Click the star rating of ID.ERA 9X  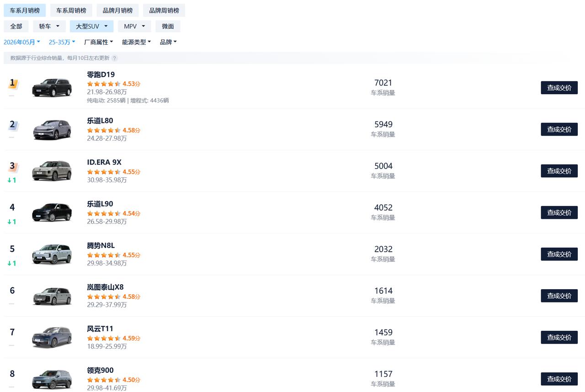[104, 172]
